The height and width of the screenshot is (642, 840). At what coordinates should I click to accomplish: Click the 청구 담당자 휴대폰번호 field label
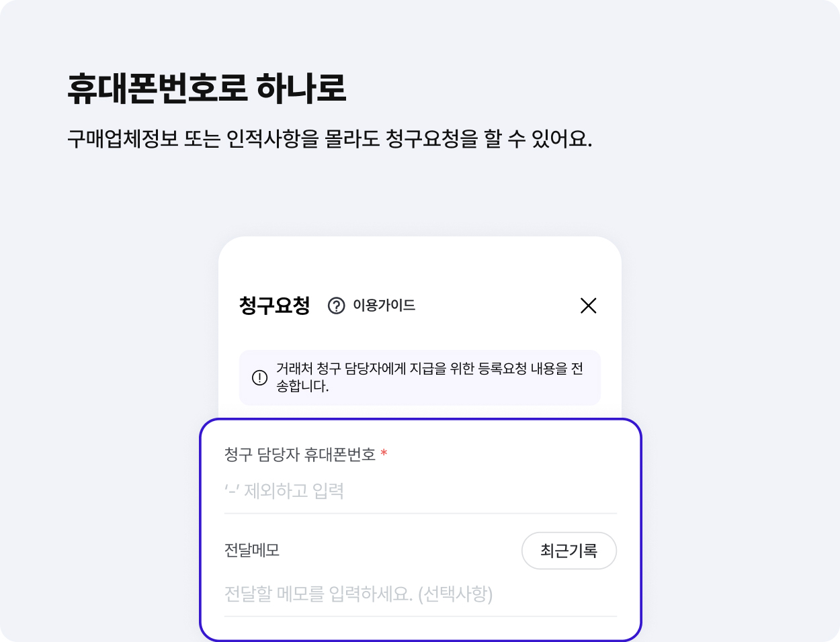[x=300, y=455]
